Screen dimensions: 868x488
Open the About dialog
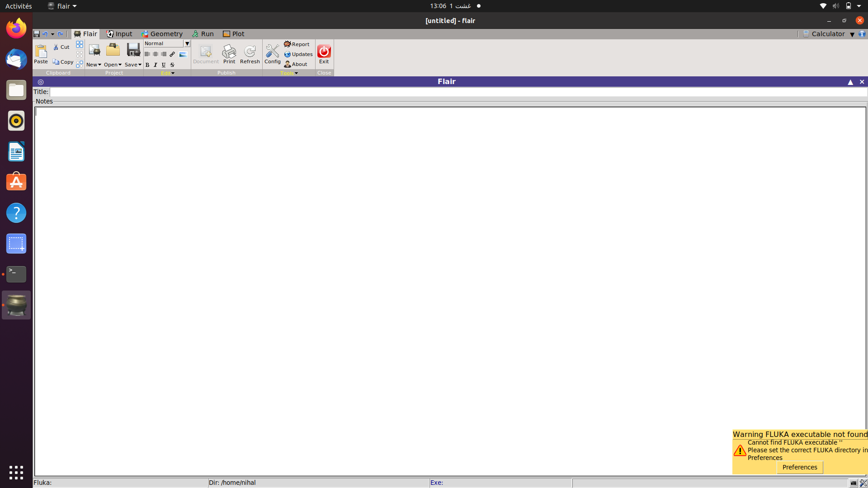coord(296,64)
